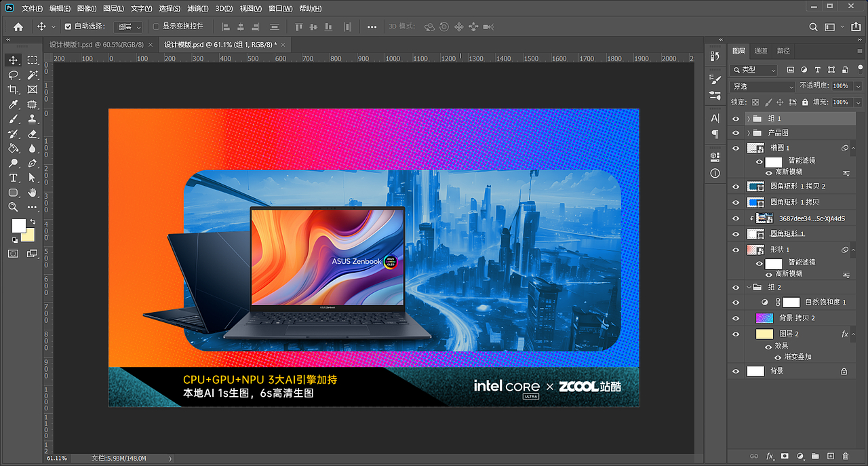Viewport: 868px width, 466px height.
Task: Hide the 产品图 group
Action: (x=736, y=133)
